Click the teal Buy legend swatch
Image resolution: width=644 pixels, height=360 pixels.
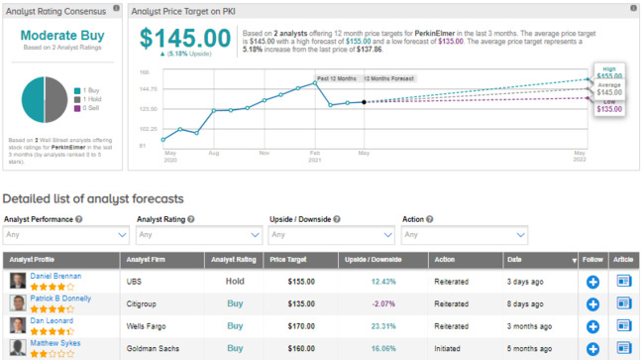pyautogui.click(x=77, y=91)
